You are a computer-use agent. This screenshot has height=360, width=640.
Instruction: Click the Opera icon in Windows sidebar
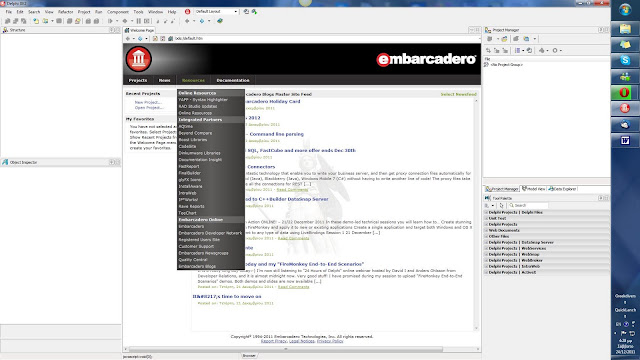click(x=624, y=93)
